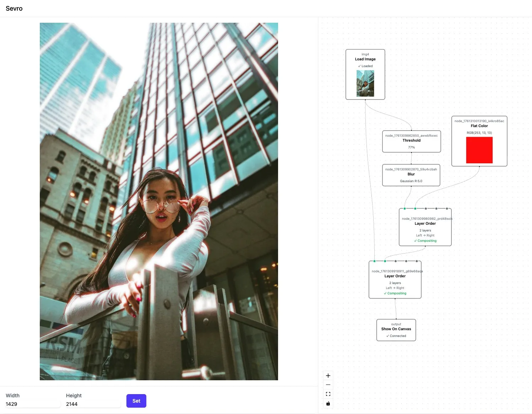Click Compositing status in upper Layer Order
The height and width of the screenshot is (414, 532).
[x=425, y=241]
